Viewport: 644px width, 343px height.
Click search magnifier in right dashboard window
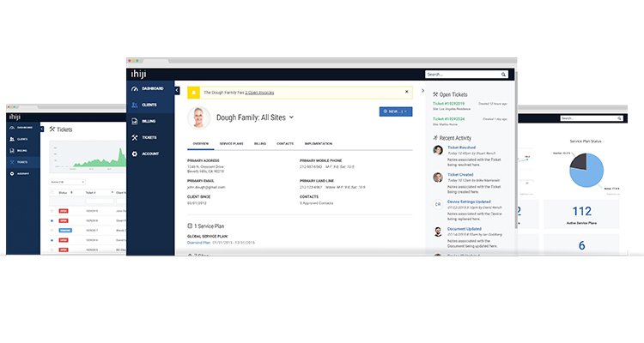pyautogui.click(x=619, y=118)
